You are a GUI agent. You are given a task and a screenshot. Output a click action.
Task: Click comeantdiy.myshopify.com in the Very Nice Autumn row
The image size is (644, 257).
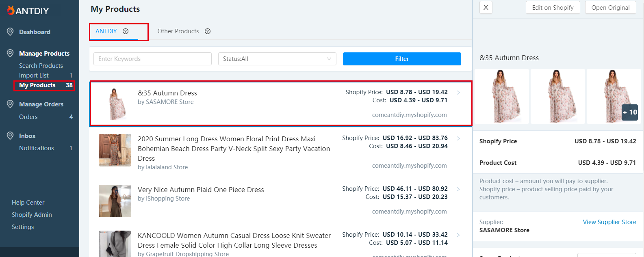410,212
